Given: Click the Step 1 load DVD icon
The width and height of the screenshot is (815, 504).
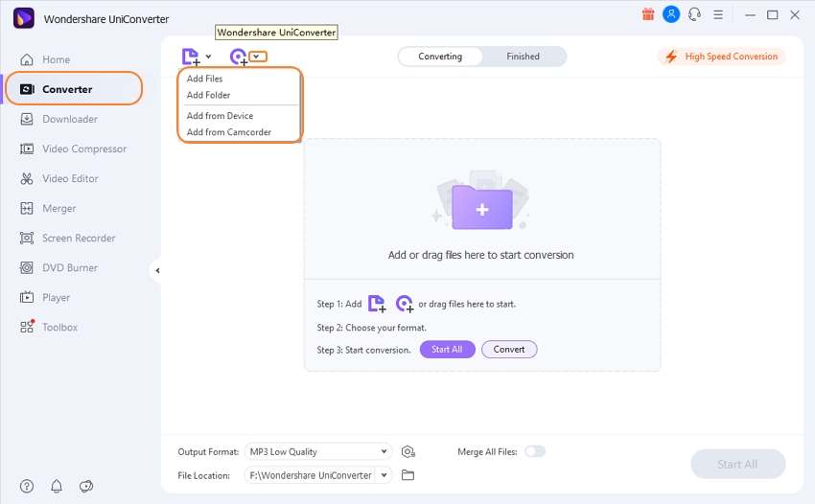Looking at the screenshot, I should click(x=405, y=304).
